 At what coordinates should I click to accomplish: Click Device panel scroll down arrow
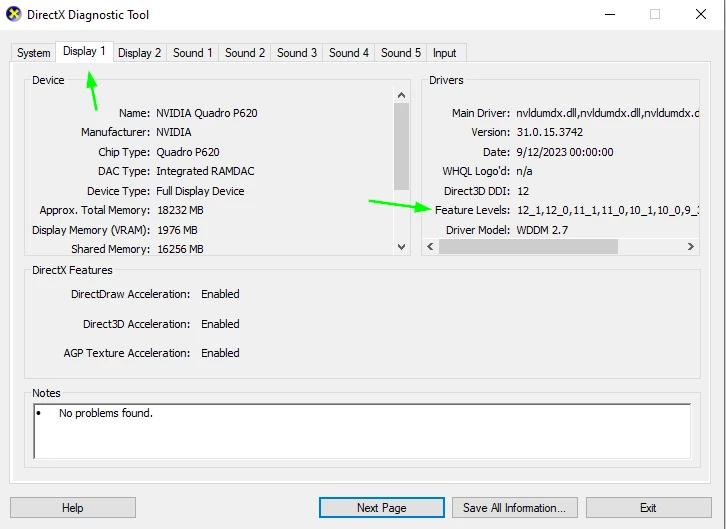pyautogui.click(x=401, y=247)
